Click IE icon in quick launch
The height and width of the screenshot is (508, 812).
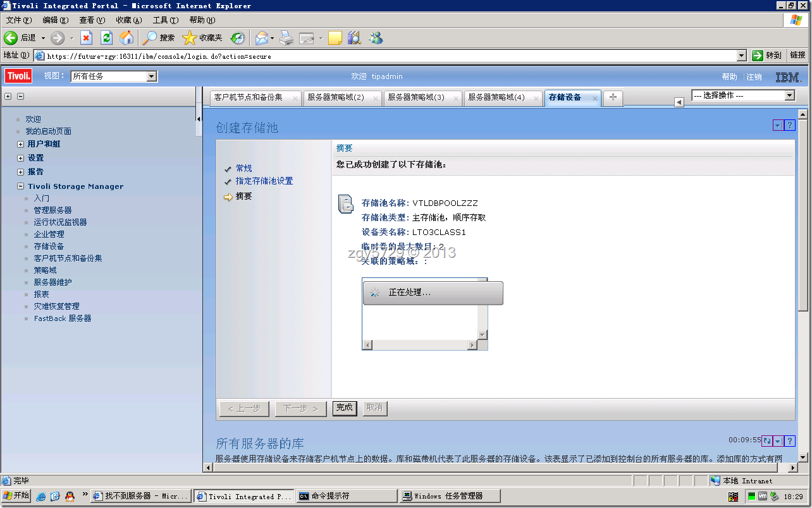pyautogui.click(x=41, y=496)
